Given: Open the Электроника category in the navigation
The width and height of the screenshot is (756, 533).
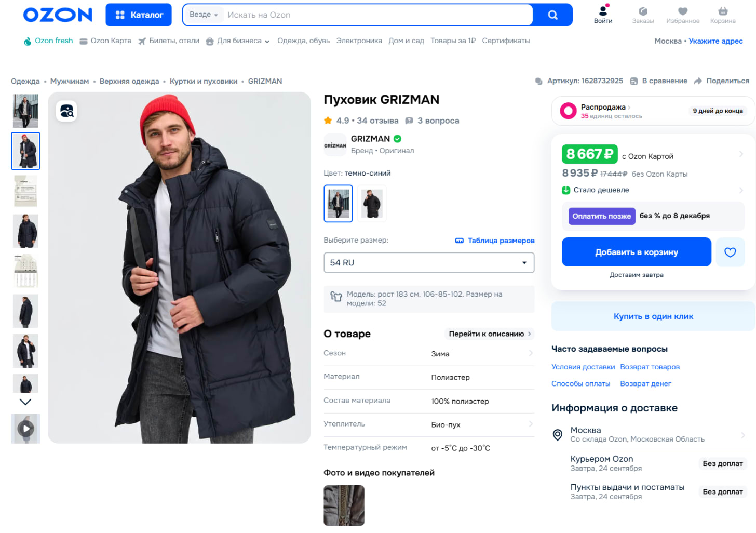Looking at the screenshot, I should click(x=359, y=41).
